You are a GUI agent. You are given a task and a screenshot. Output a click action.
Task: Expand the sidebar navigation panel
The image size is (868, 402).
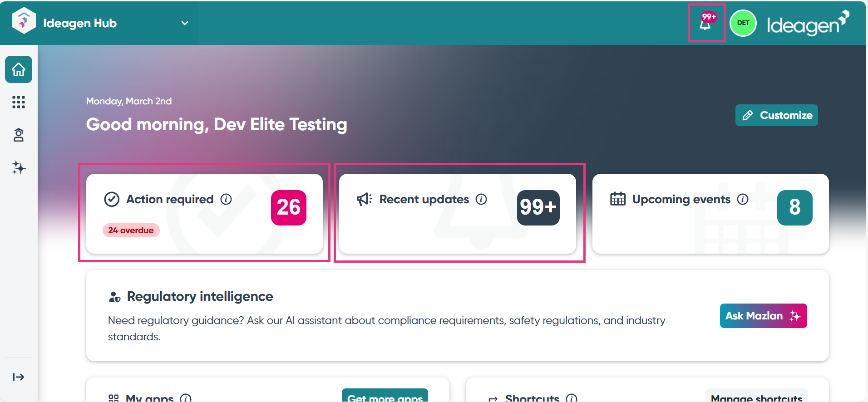click(19, 377)
